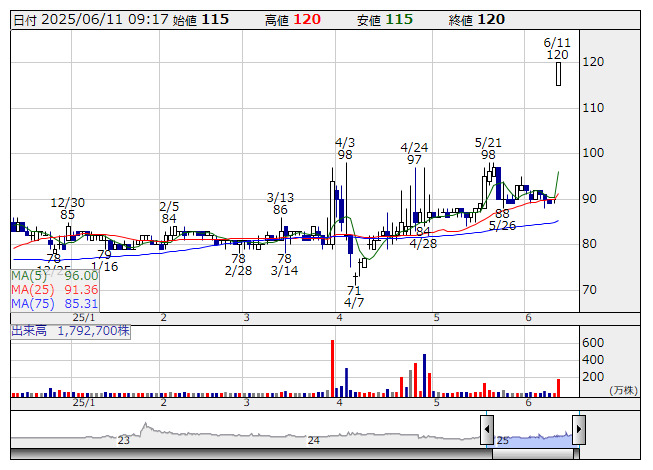
Task: Click the horizontal scrollbar thumb at bottom
Action: [533, 454]
